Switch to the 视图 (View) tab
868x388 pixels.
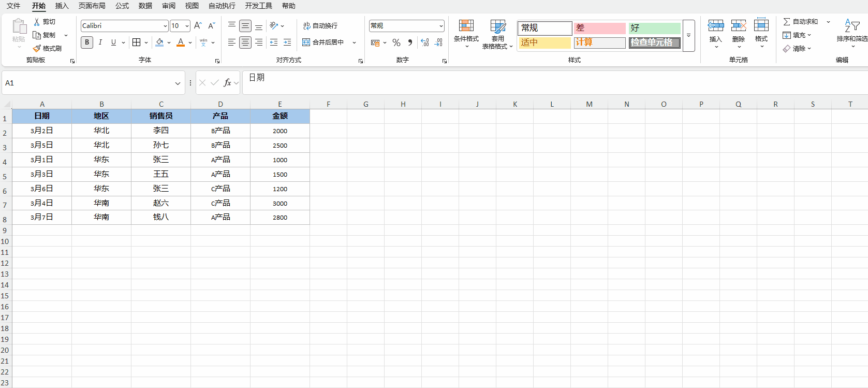pyautogui.click(x=192, y=6)
